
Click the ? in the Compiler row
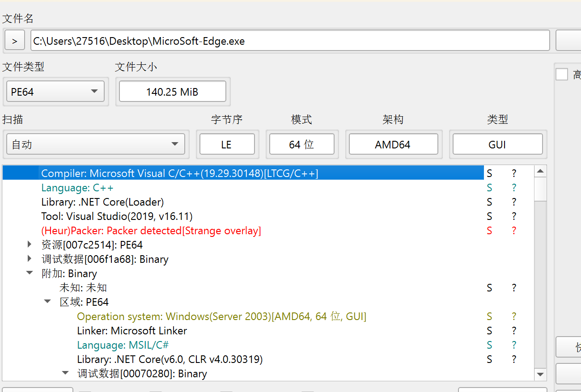514,173
